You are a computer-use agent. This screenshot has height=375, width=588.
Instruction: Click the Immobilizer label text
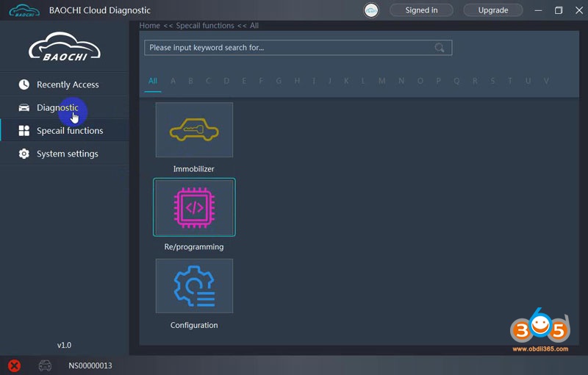pos(194,169)
